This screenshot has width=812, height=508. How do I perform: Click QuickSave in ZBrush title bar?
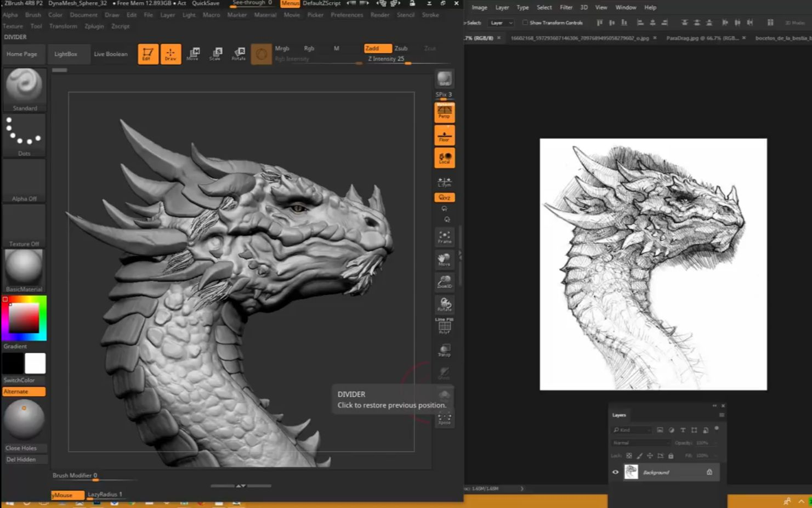[x=206, y=3]
